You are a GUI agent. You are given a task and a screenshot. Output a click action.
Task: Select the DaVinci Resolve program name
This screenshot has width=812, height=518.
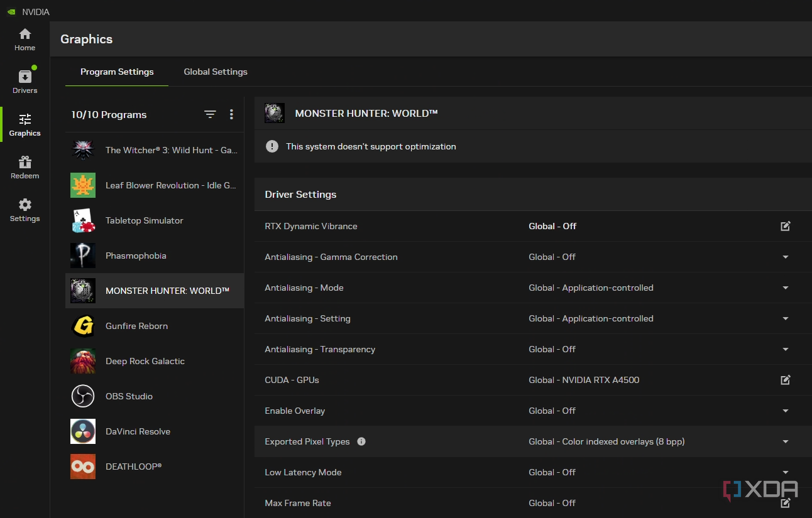pyautogui.click(x=138, y=431)
